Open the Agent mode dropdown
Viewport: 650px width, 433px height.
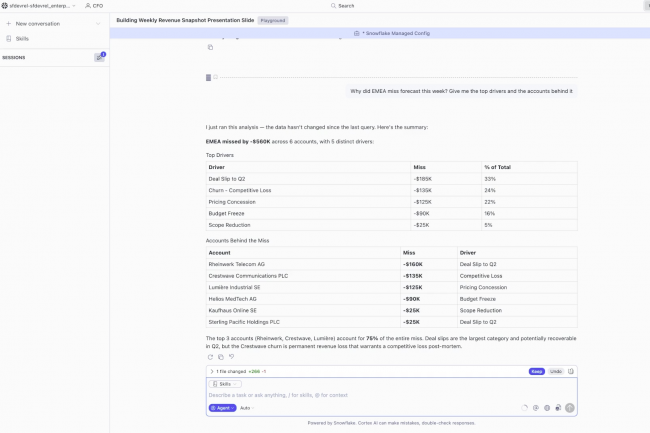222,408
